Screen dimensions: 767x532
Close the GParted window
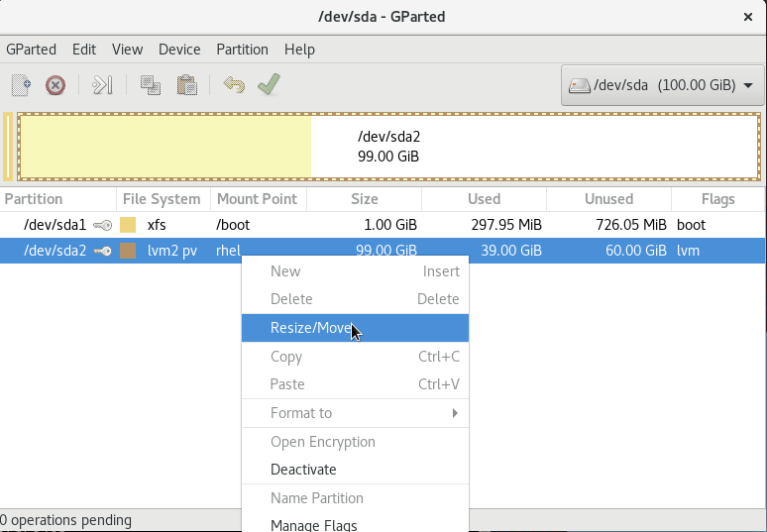748,17
